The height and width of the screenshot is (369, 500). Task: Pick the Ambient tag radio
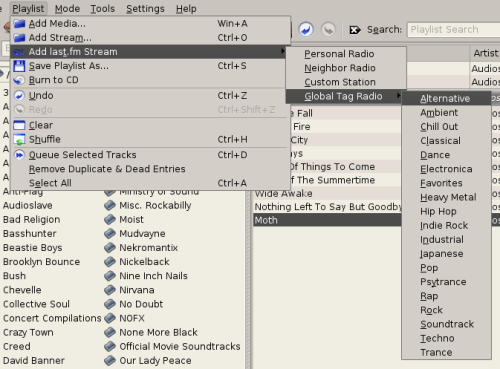pos(446,113)
